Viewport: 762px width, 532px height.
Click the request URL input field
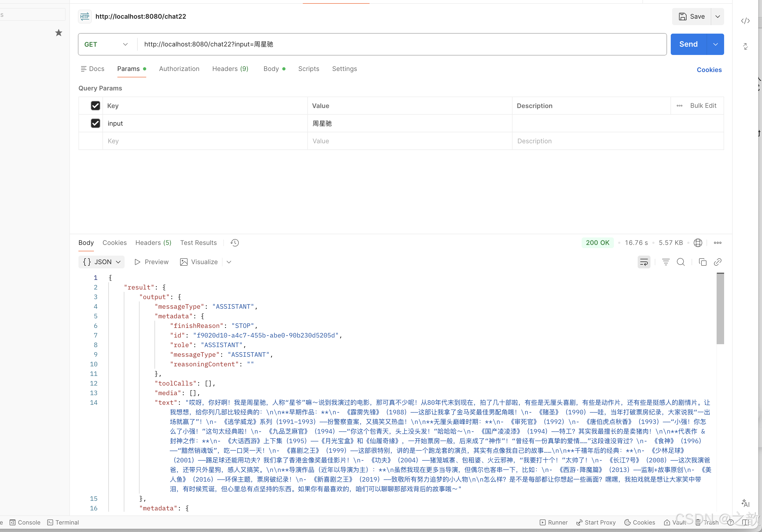click(x=398, y=45)
